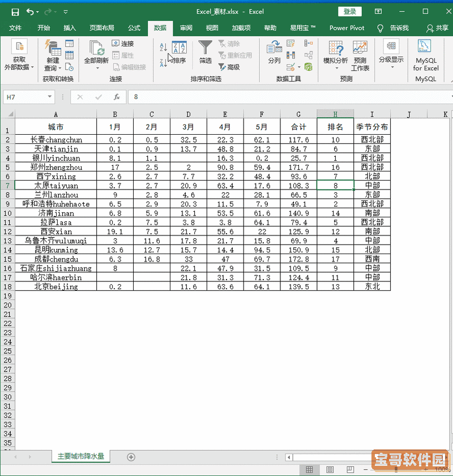Click the 登录 sign-in button
Screen dimensions: 453x476
tap(350, 11)
